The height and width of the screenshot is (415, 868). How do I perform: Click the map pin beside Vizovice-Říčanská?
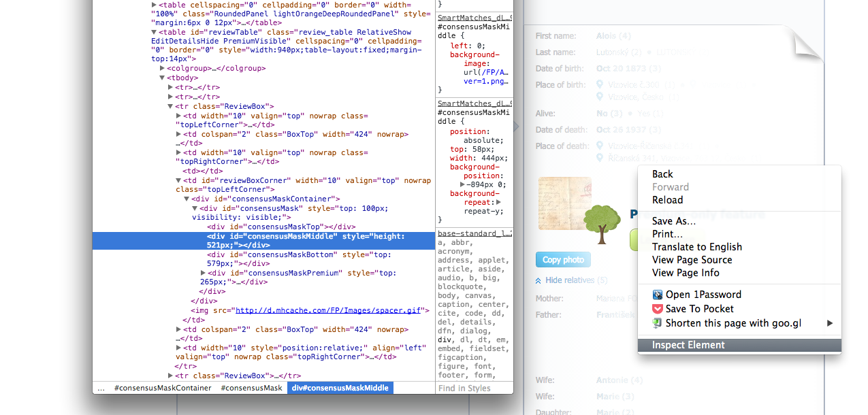tap(600, 146)
